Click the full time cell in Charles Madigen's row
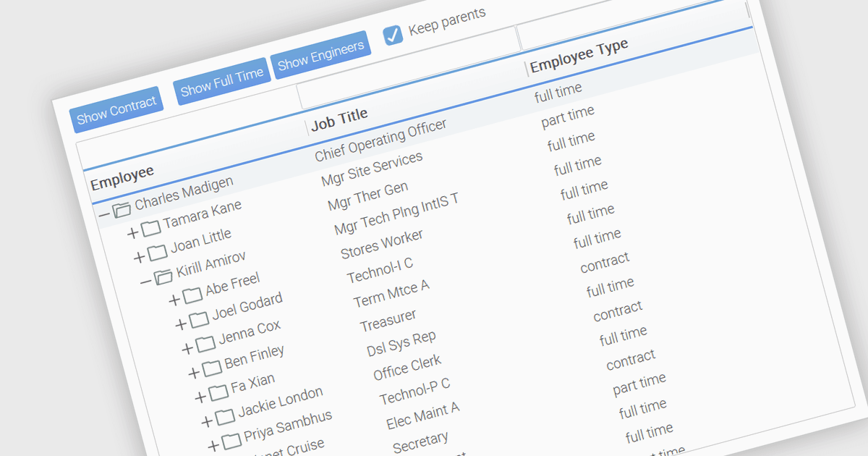This screenshot has height=456, width=868. click(x=558, y=93)
